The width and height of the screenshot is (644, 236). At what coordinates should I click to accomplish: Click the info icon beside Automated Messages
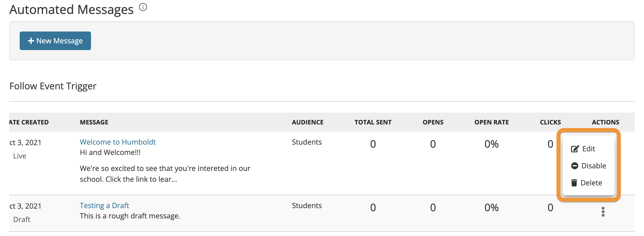(143, 7)
